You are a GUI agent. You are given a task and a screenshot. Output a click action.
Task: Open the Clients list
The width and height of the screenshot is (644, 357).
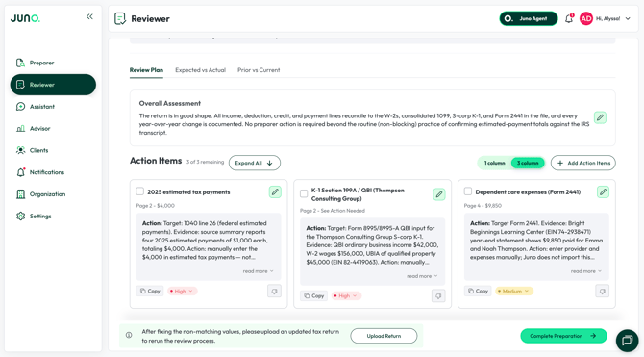[x=53, y=150]
